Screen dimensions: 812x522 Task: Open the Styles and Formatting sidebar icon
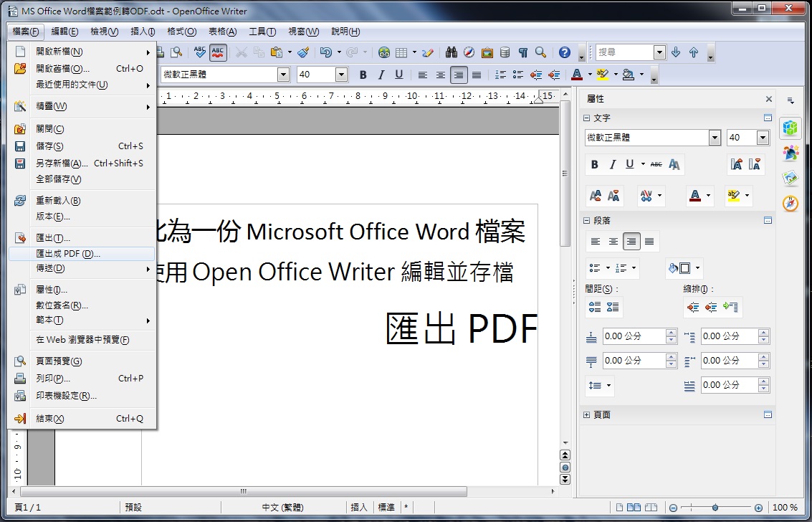790,153
